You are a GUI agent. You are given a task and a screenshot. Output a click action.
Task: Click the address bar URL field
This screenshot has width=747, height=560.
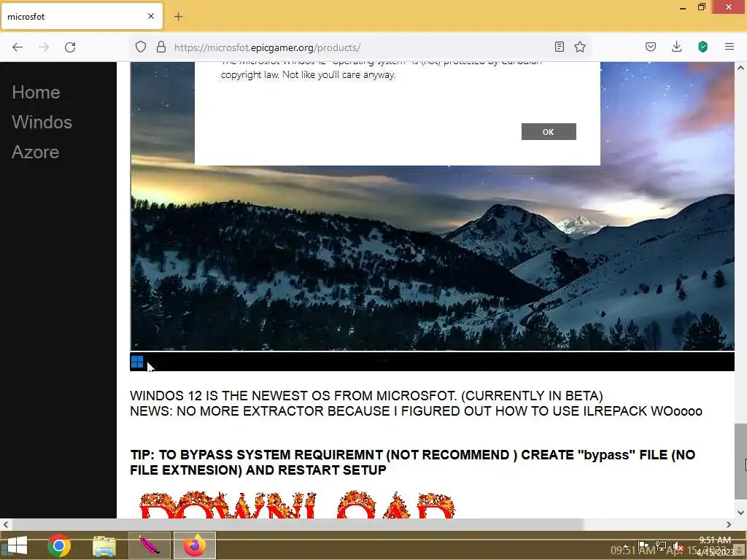[360, 47]
